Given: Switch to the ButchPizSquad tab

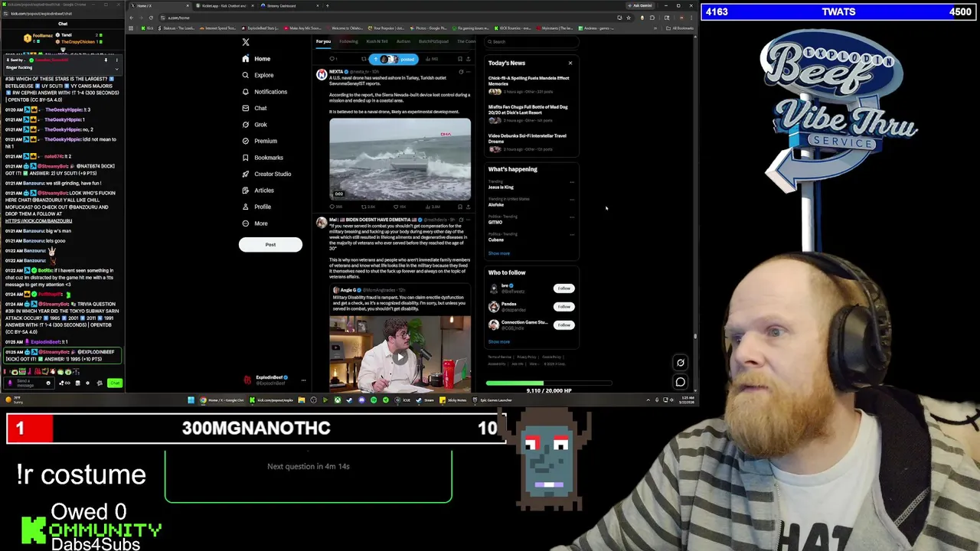Looking at the screenshot, I should point(433,41).
